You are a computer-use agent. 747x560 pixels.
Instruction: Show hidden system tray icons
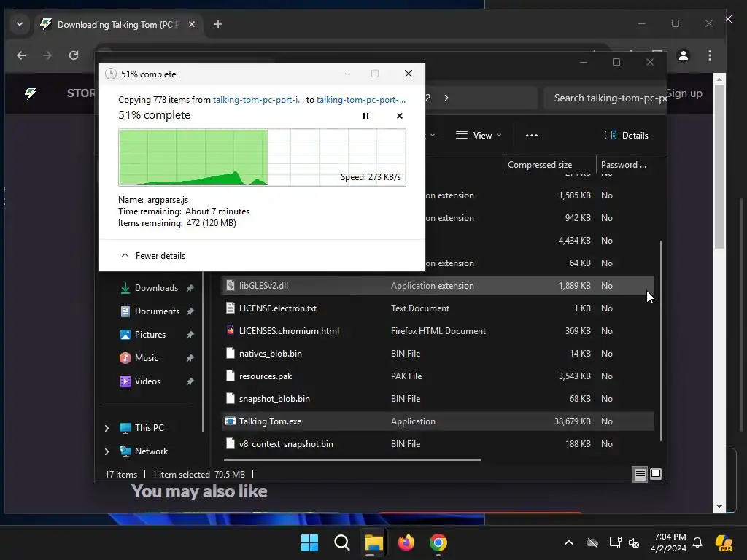(569, 542)
